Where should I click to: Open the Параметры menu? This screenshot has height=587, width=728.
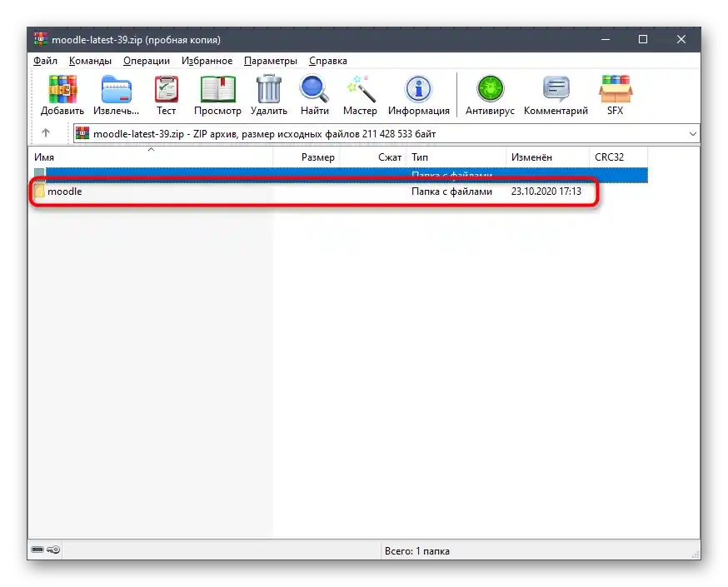[270, 61]
